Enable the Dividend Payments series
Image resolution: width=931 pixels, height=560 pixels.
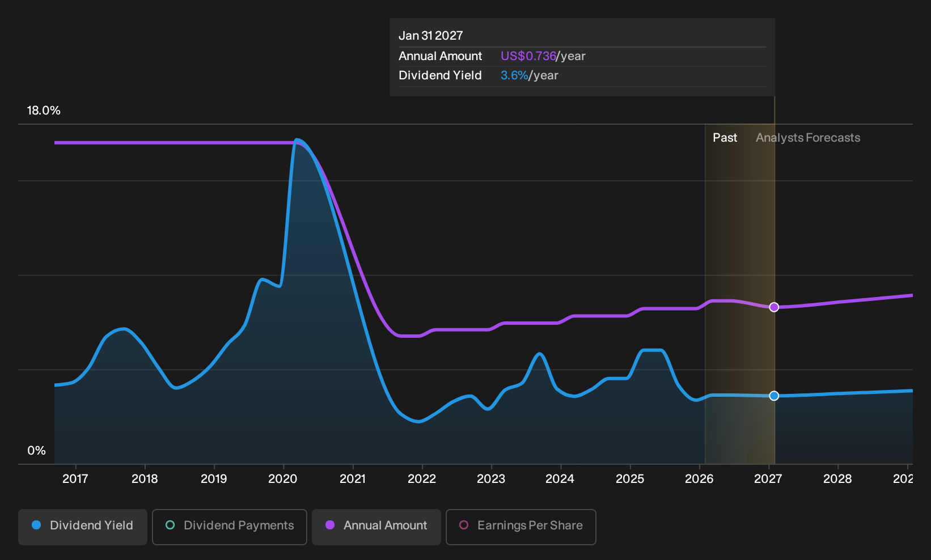[230, 527]
